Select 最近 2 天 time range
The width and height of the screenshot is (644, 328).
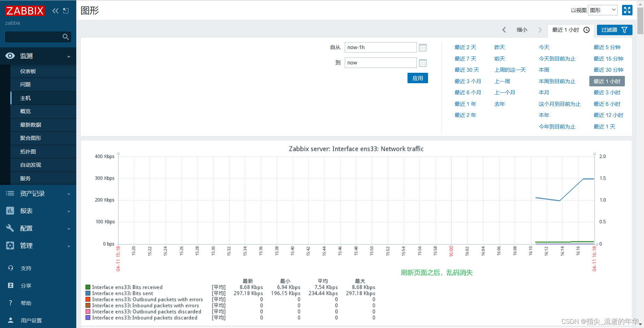point(465,47)
